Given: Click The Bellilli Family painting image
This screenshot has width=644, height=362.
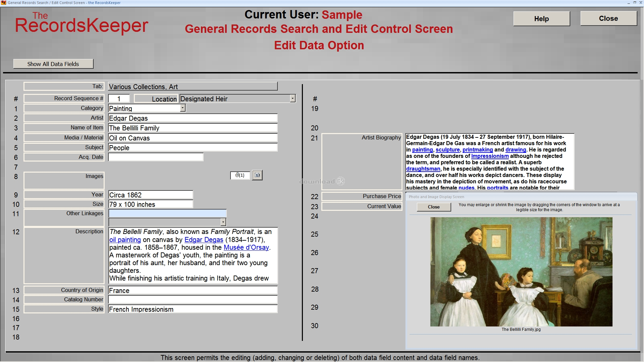Looking at the screenshot, I should pyautogui.click(x=521, y=272).
